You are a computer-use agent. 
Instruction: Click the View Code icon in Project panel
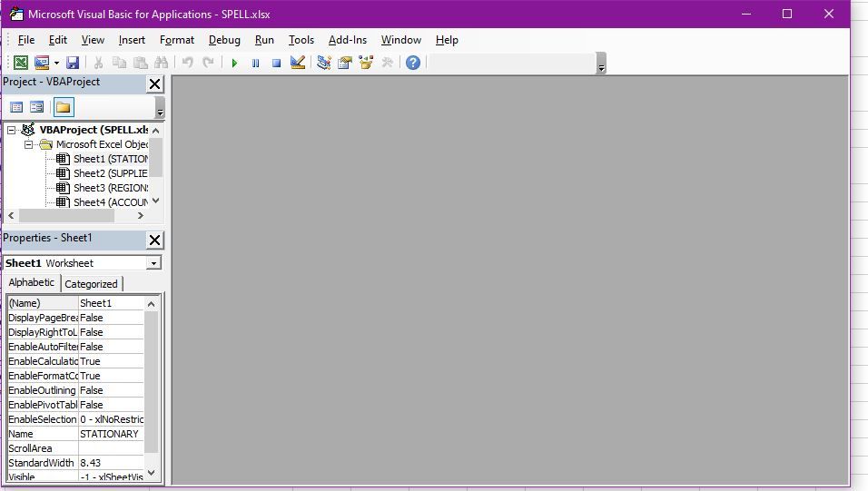(16, 107)
